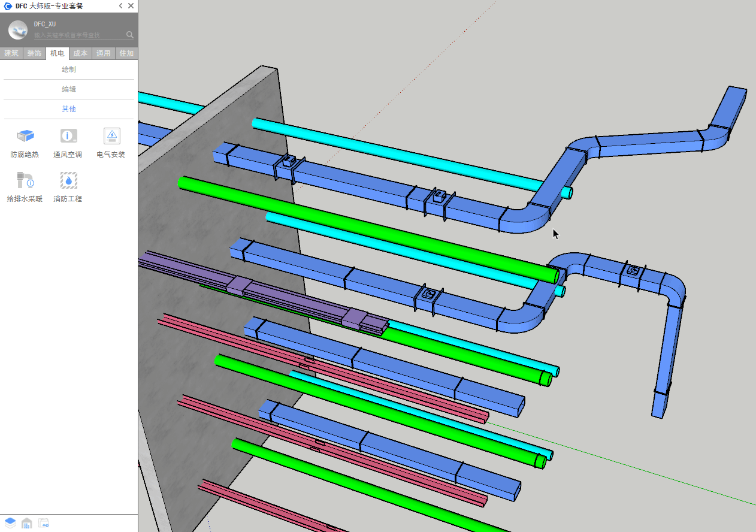Collapse the DFC panel with the left arrow
This screenshot has width=756, height=532.
120,6
